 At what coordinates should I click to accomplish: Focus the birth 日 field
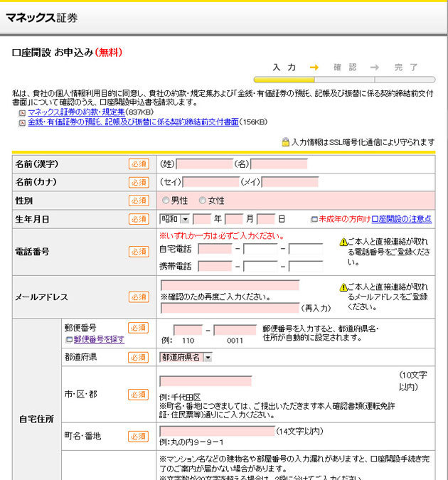pyautogui.click(x=266, y=219)
